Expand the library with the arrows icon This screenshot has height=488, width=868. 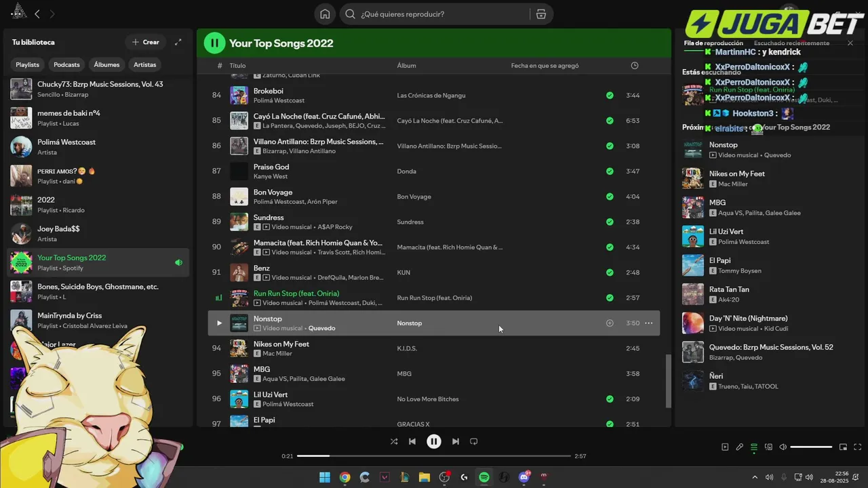tap(178, 42)
